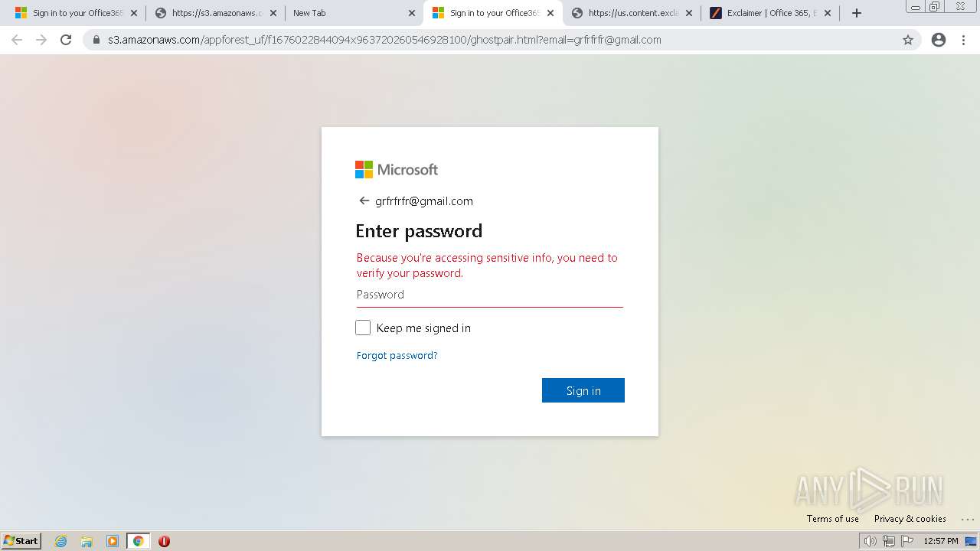
Task: Click the Chrome taskbar icon
Action: coord(139,541)
